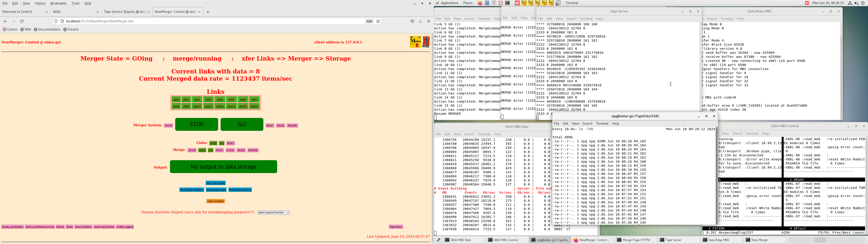The width and height of the screenshot is (868, 244).
Task: Click the Data Link Rates button
Action: point(216,201)
